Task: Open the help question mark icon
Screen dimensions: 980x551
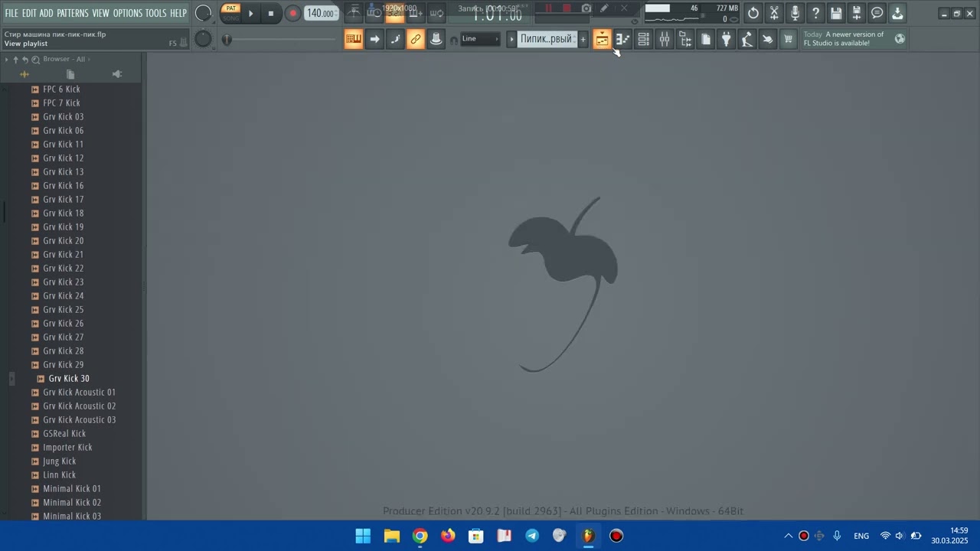Action: 815,13
